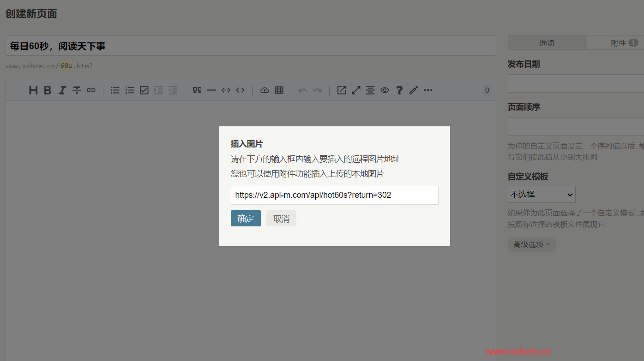The height and width of the screenshot is (361, 644).
Task: Click the attachment count badge on 附件
Action: (x=633, y=43)
